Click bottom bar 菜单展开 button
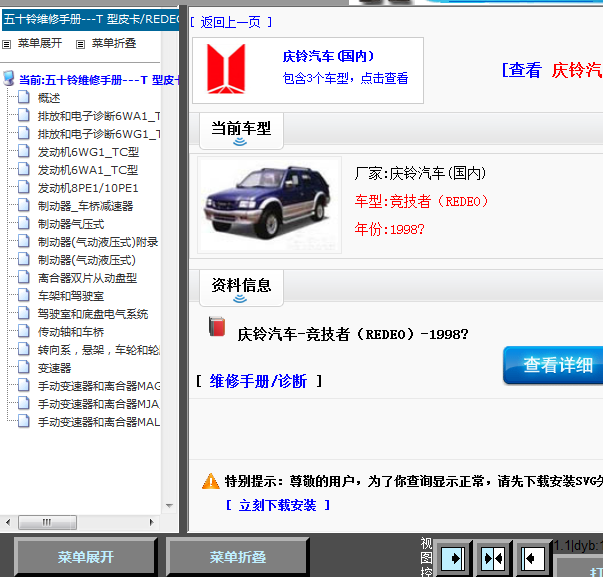Screen dimensions: 603x577 [86, 557]
